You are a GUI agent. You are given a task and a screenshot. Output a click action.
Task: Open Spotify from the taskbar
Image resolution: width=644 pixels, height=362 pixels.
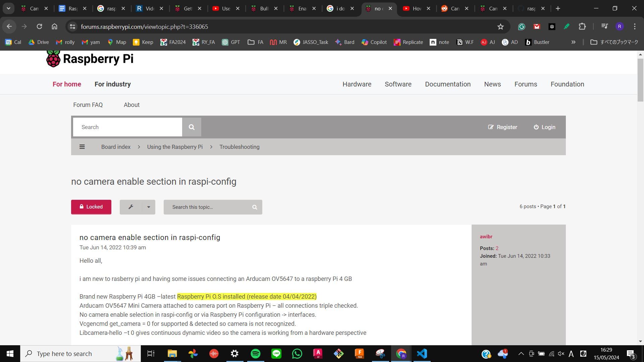256,354
